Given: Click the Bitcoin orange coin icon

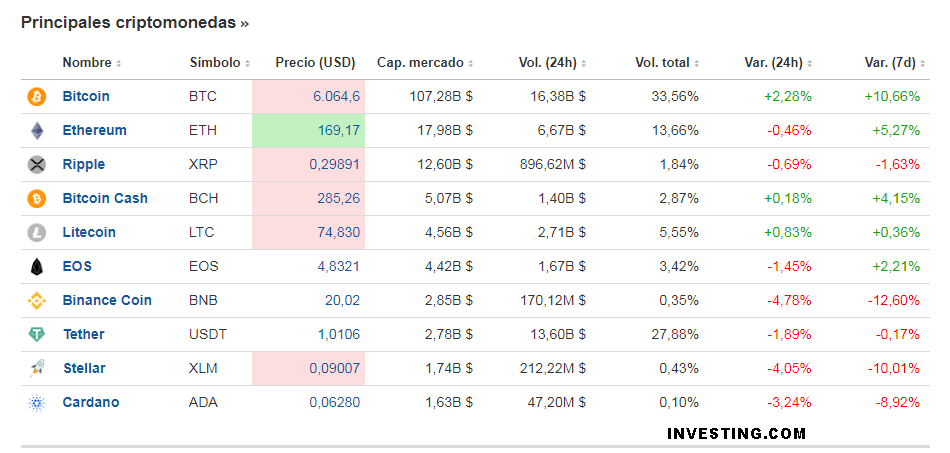Looking at the screenshot, I should 37,97.
